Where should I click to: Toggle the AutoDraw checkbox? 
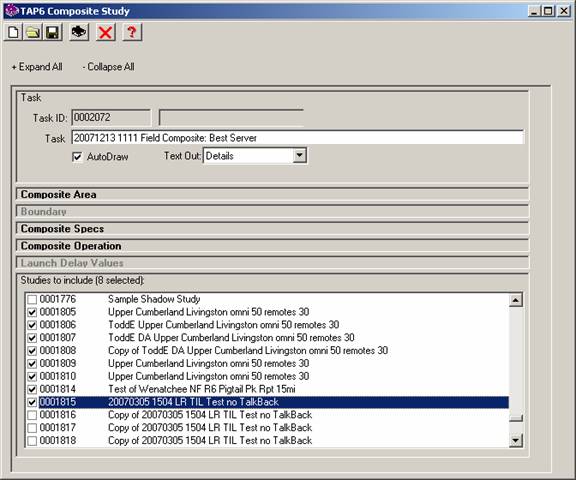tap(77, 157)
